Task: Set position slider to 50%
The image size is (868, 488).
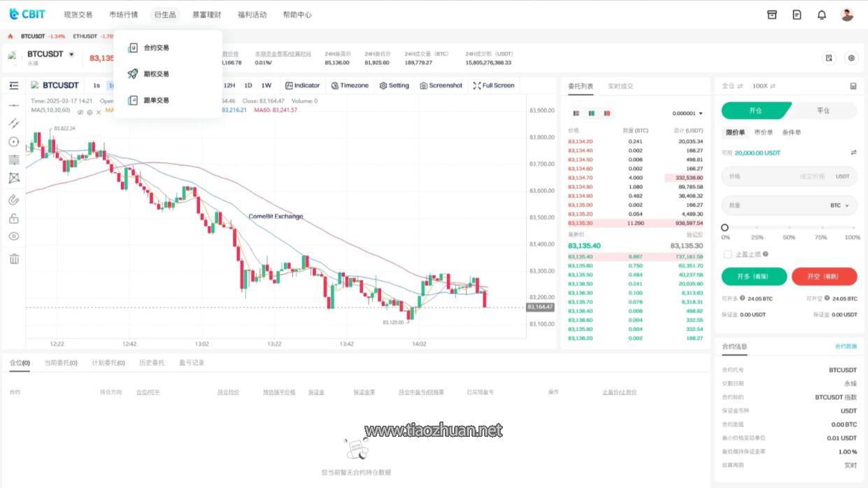Action: pyautogui.click(x=789, y=228)
